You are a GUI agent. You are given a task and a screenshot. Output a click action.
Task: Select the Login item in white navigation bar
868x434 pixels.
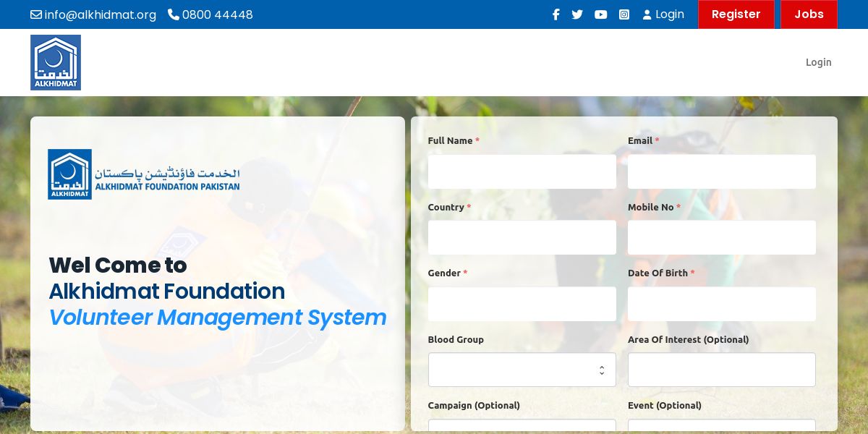tap(819, 62)
